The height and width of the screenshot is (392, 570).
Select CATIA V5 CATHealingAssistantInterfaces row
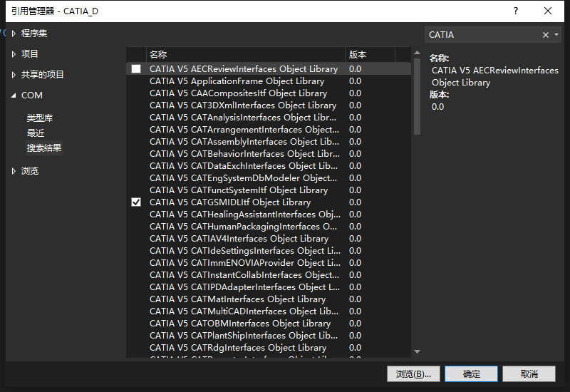tap(269, 215)
